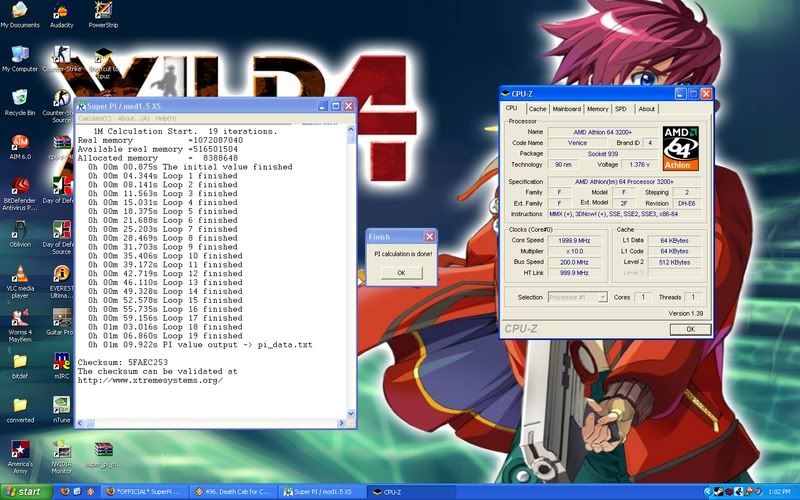Launch Worms 4 Mayhem shortcut
800x500 pixels.
tap(20, 326)
